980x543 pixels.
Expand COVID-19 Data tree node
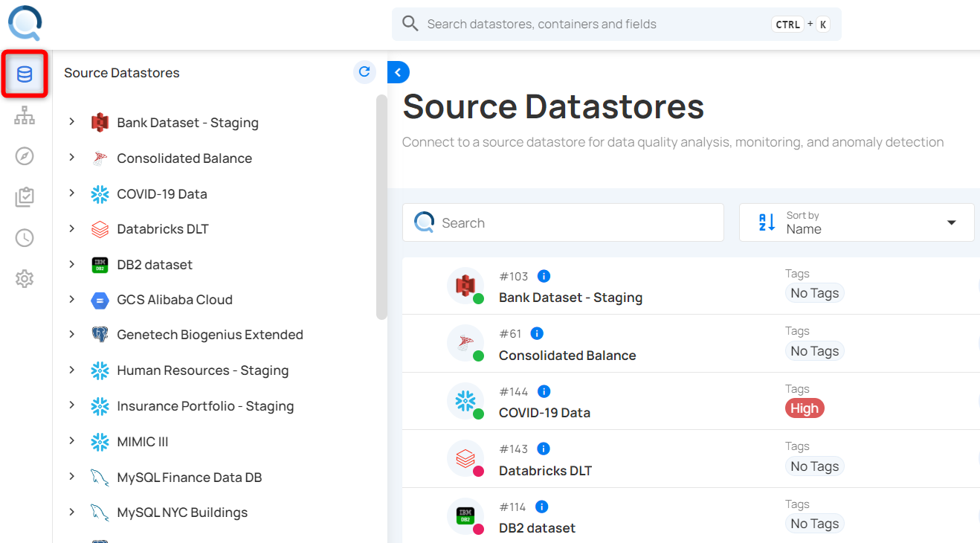[x=72, y=193]
